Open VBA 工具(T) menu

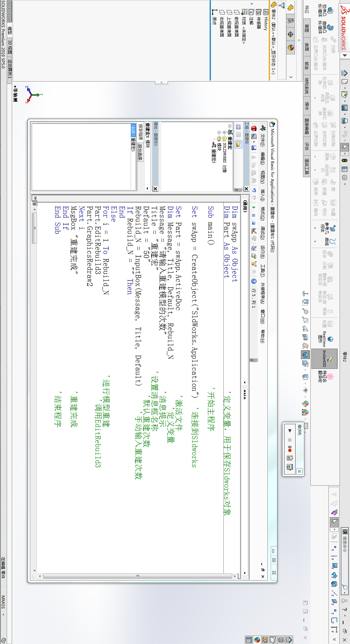click(263, 270)
